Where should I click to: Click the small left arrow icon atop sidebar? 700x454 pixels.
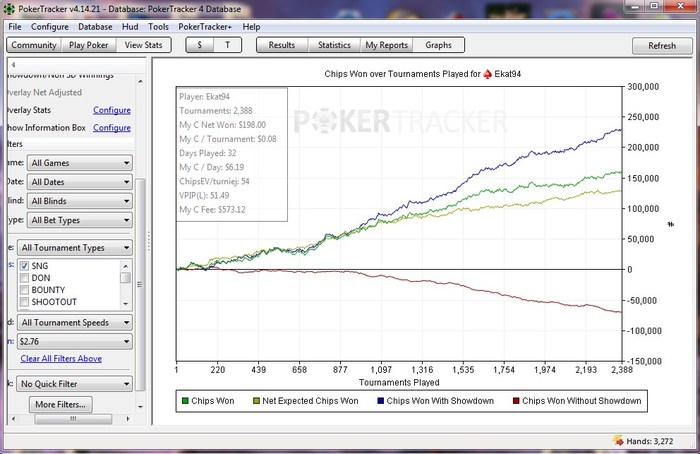click(13, 65)
